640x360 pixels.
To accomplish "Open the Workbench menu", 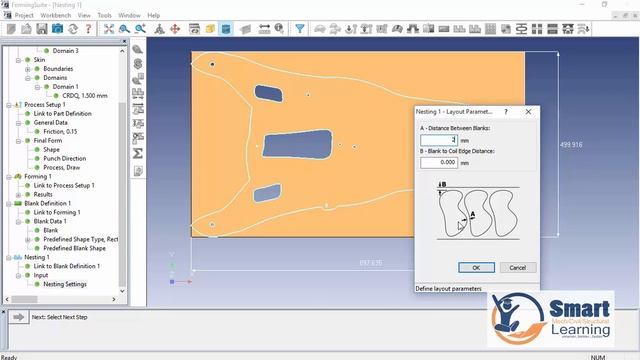I will (x=56, y=15).
